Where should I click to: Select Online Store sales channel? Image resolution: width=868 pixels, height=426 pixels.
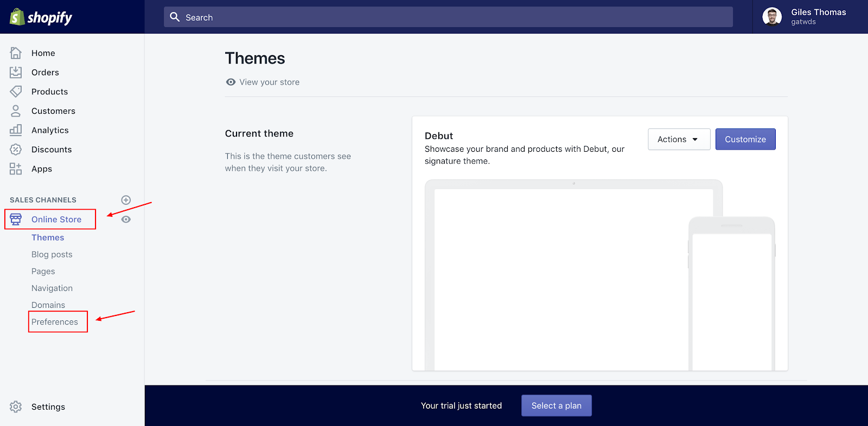point(56,220)
